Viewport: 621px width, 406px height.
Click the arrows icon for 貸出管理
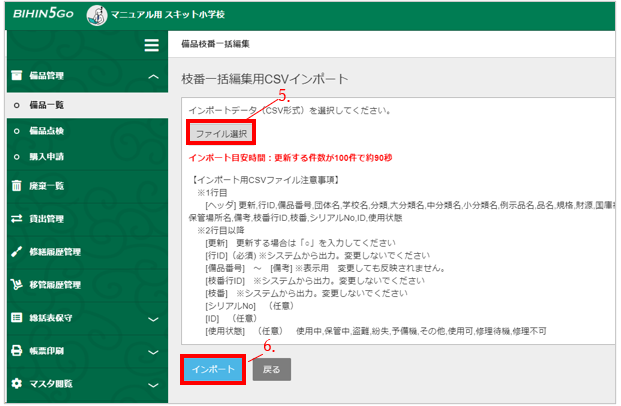pos(16,218)
